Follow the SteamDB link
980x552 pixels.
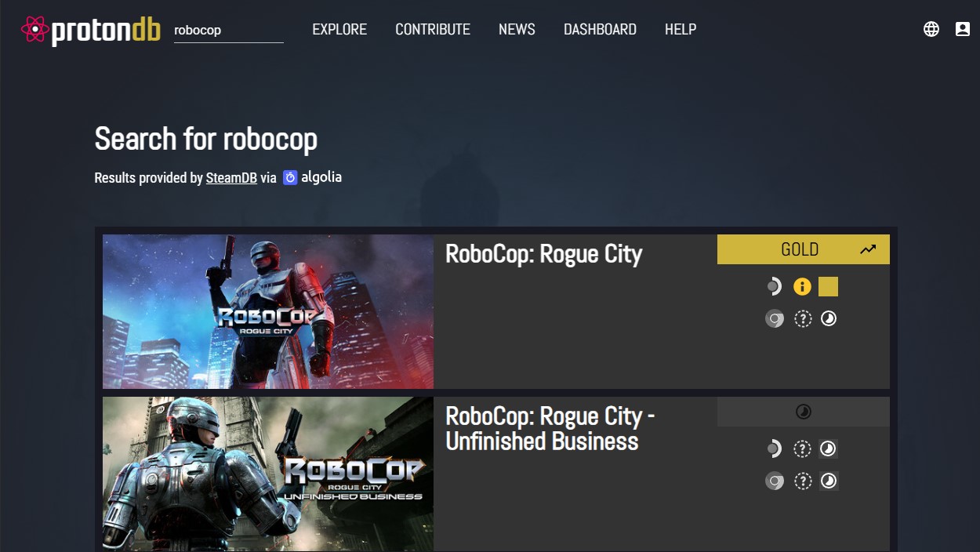click(x=231, y=178)
